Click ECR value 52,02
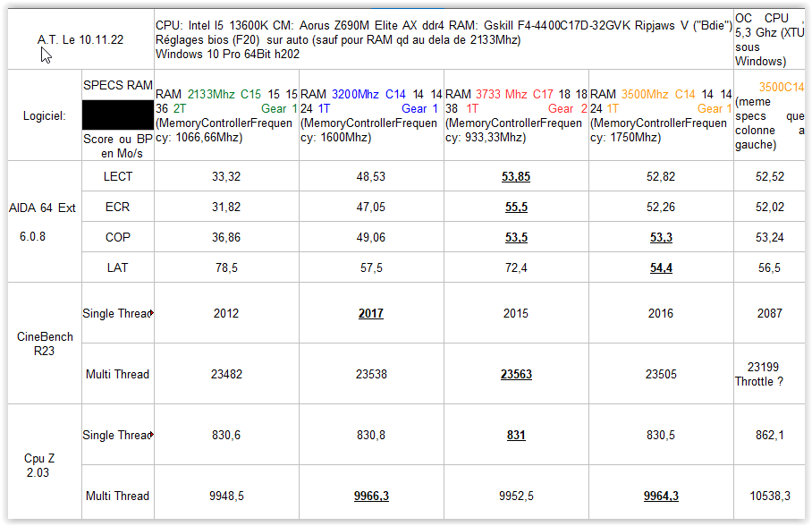This screenshot has width=812, height=526. tap(770, 207)
